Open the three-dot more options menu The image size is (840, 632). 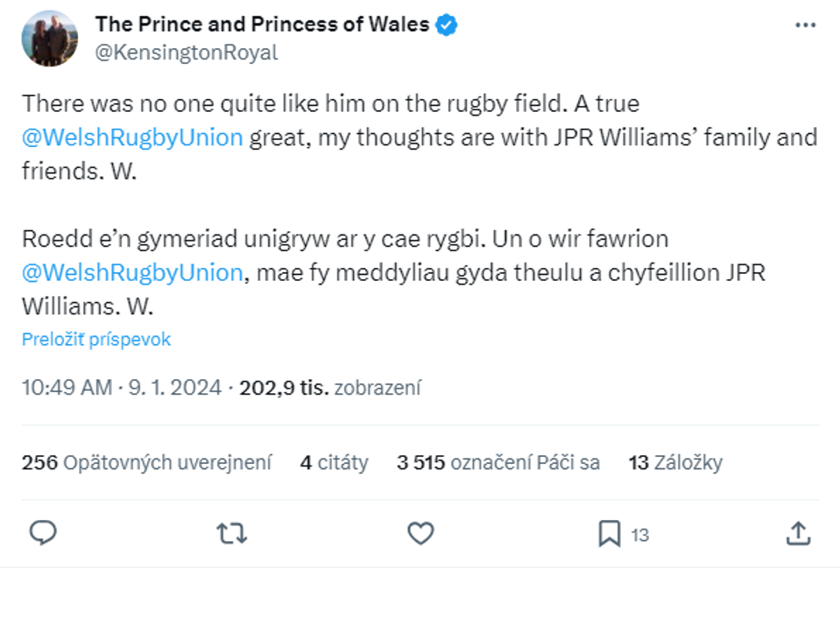[805, 25]
